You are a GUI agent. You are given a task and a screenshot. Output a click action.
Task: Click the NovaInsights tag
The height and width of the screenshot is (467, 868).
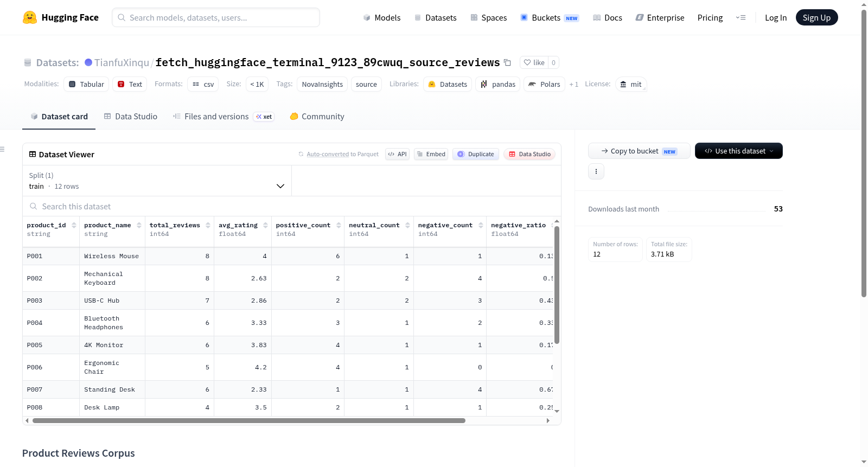click(x=322, y=84)
